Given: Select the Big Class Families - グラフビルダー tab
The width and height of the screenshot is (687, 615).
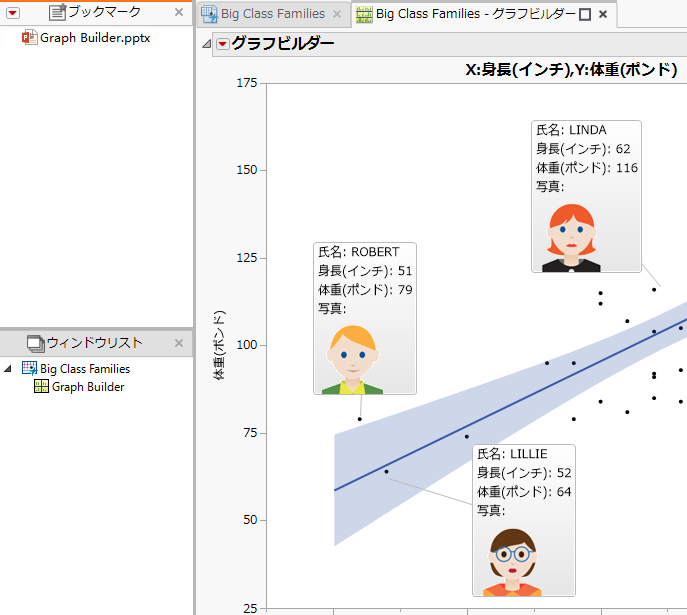Looking at the screenshot, I should click(x=475, y=14).
